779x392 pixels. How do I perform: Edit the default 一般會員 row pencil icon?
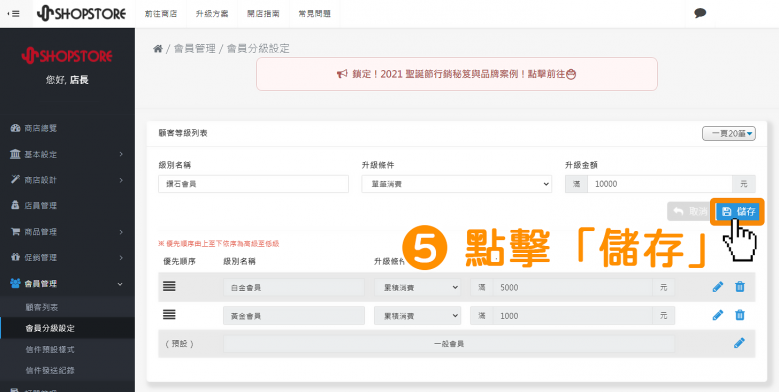tap(739, 343)
